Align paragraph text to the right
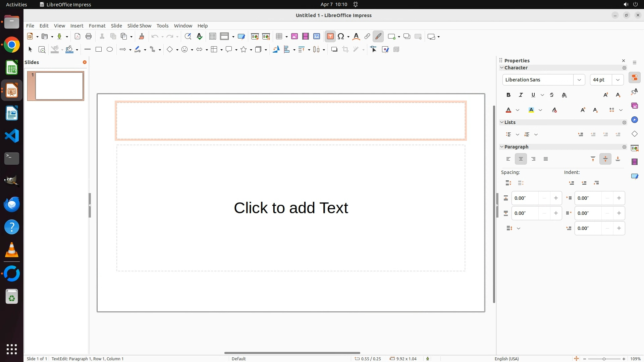644x362 pixels. pos(533,159)
